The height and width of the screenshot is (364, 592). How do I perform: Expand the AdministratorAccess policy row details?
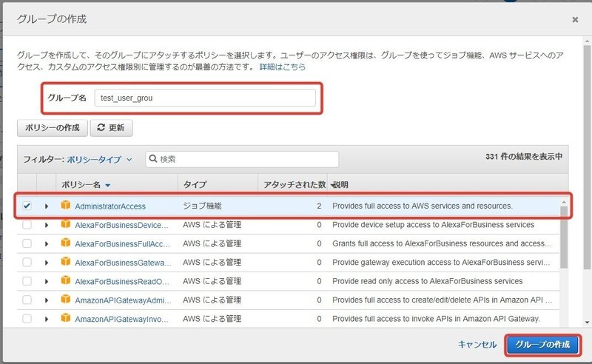47,206
